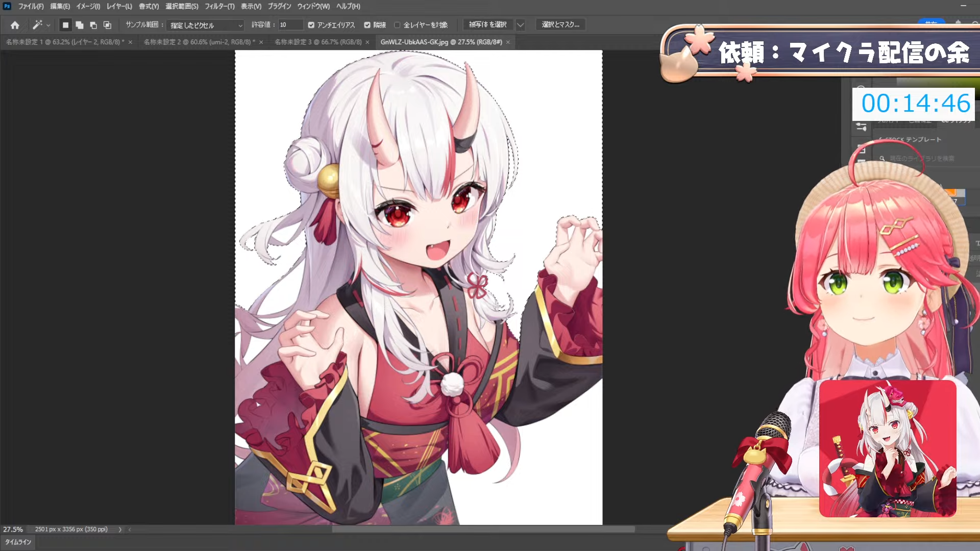Image resolution: width=980 pixels, height=551 pixels.
Task: Choose the Subtract from Selection mode icon
Action: 93,25
